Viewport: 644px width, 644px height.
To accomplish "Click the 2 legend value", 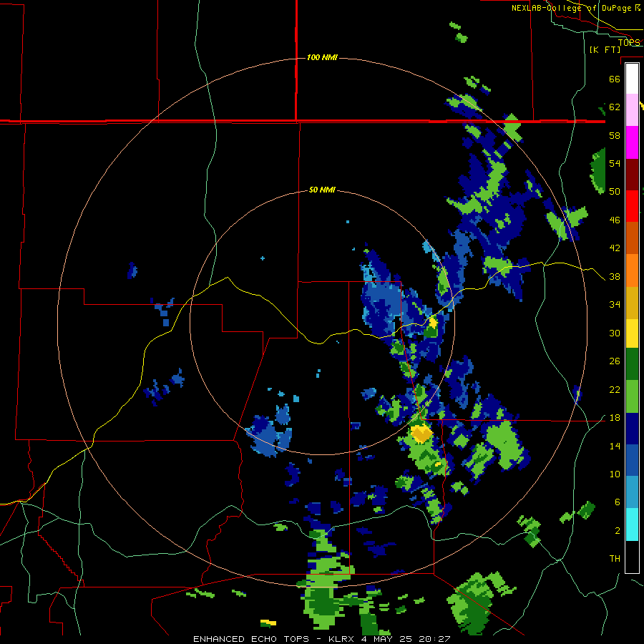I will coord(618,531).
